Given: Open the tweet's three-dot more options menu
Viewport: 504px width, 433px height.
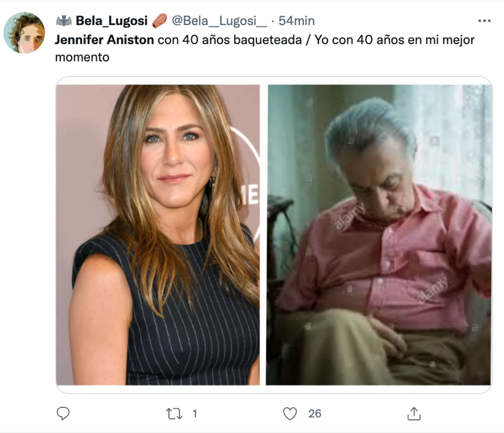Looking at the screenshot, I should click(484, 21).
